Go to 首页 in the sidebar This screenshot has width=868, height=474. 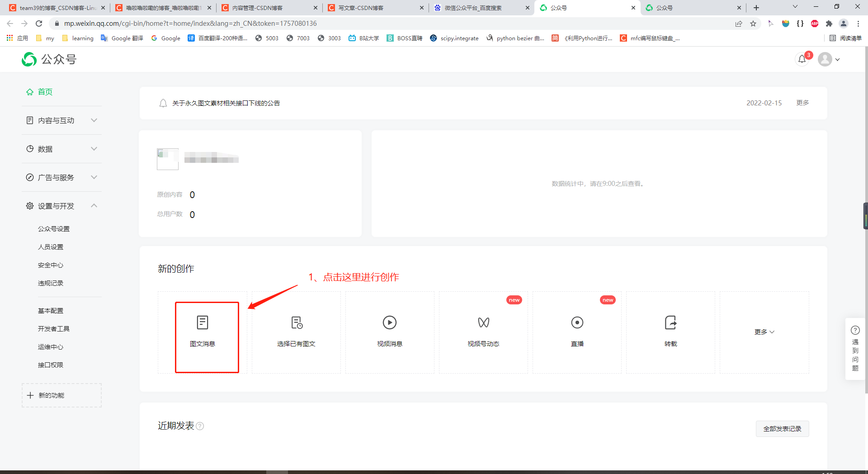45,92
